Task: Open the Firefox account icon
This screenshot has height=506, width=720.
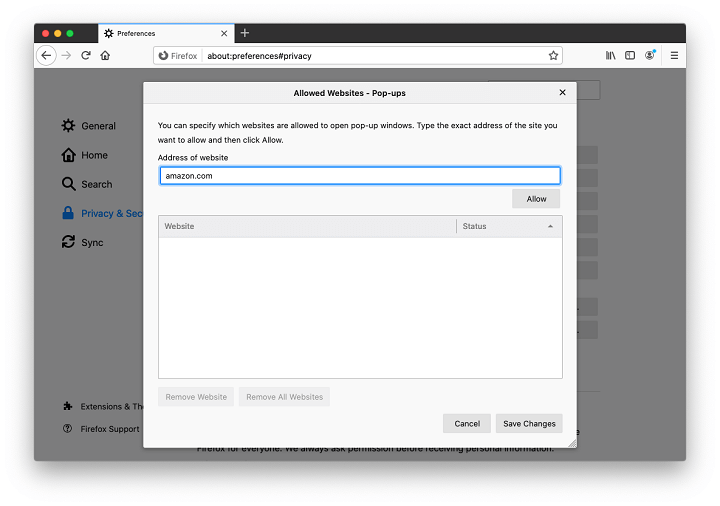Action: 650,55
